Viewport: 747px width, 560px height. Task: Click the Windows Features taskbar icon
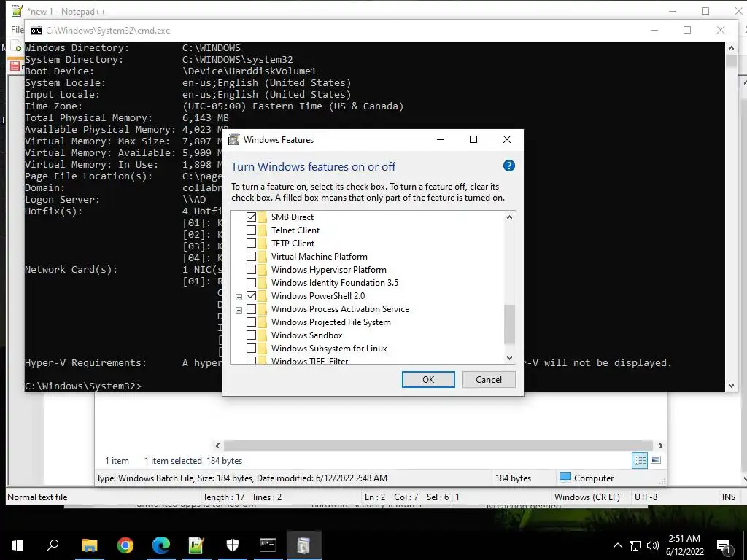click(303, 545)
